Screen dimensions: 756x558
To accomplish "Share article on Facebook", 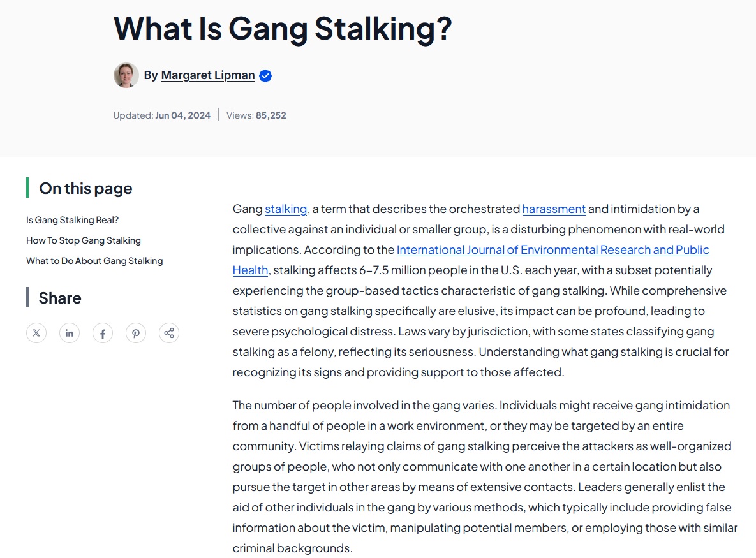I will 103,333.
